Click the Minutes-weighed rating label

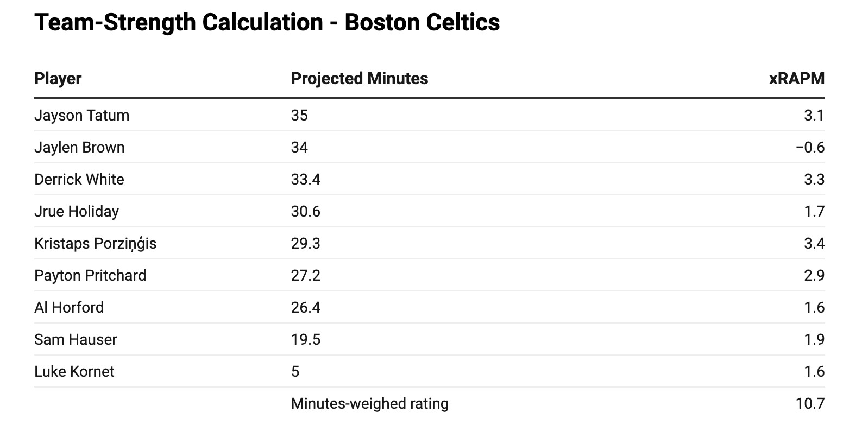(369, 404)
